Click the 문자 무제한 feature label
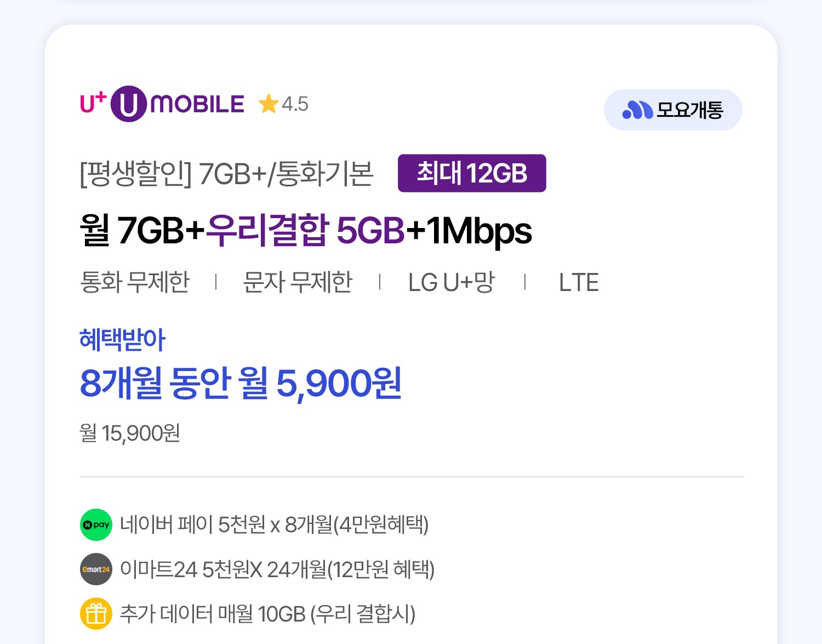 (x=298, y=282)
